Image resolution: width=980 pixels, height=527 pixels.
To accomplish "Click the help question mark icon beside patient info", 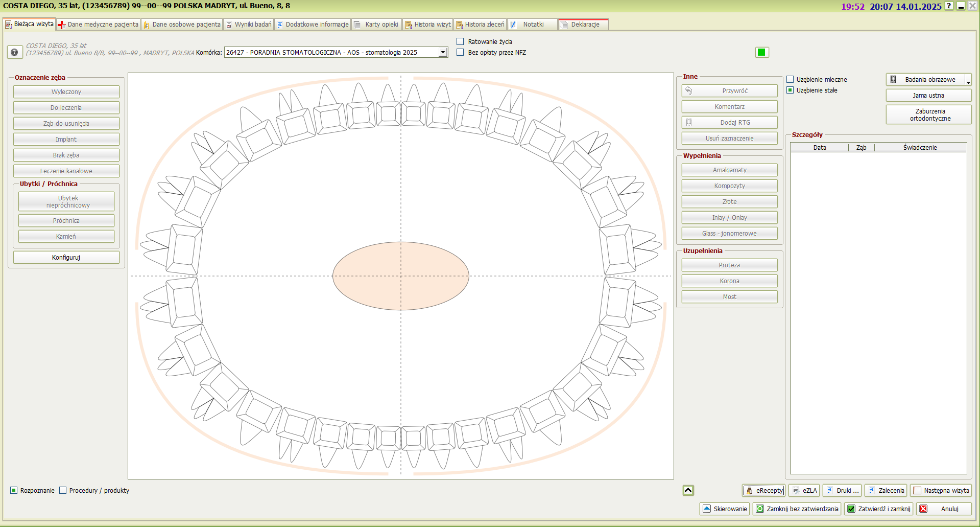I will tap(14, 52).
